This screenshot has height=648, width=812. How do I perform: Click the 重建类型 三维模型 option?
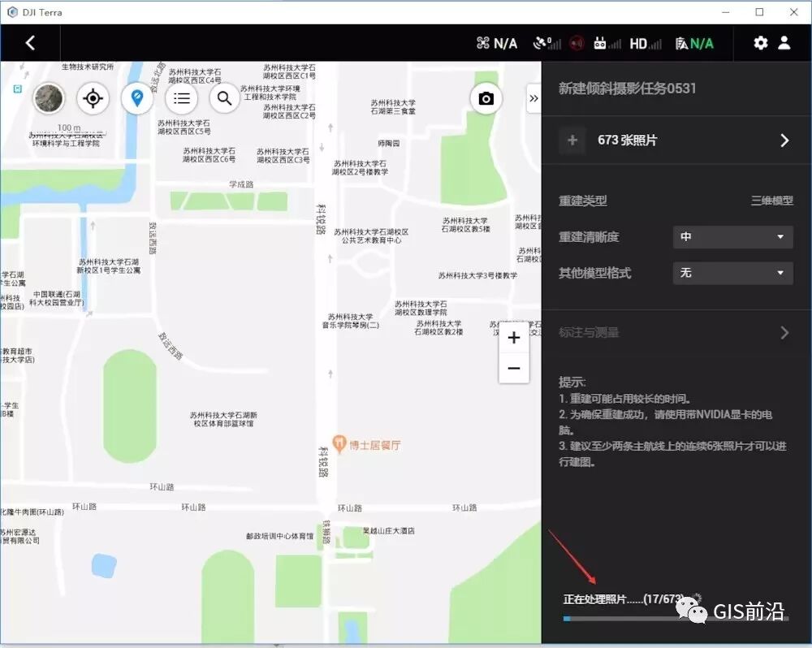tap(771, 201)
